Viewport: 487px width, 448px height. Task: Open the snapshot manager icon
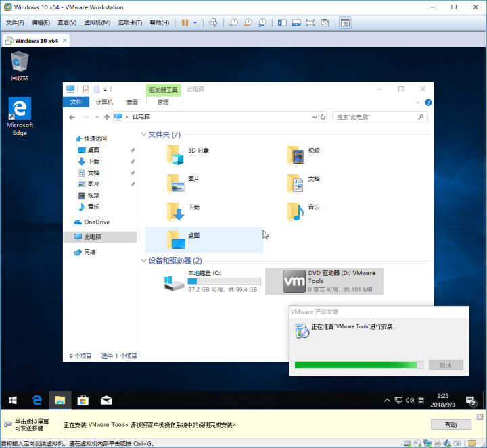click(x=262, y=23)
